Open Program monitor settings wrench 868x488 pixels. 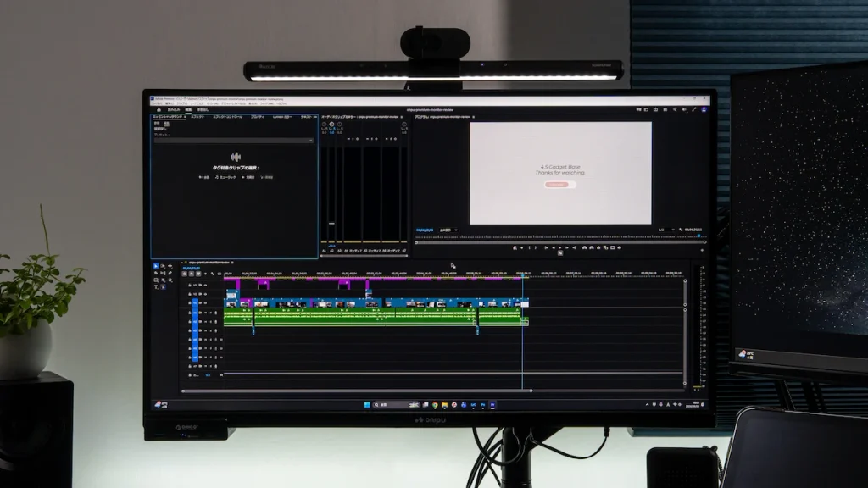pos(681,230)
